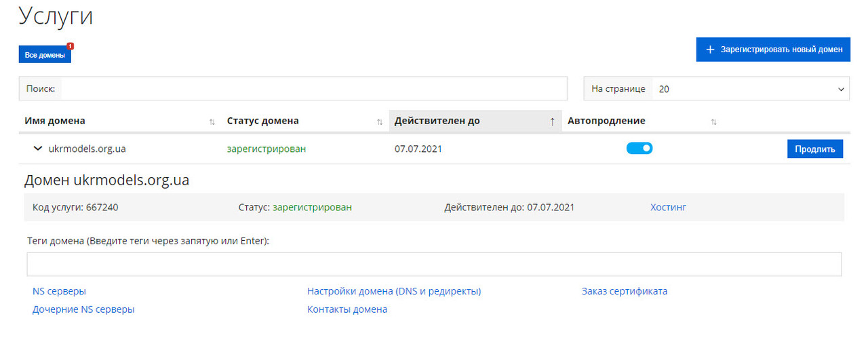Viewport: 868px width, 342px height.
Task: Click the Домен ukrmodels.org.ua heading
Action: (106, 180)
